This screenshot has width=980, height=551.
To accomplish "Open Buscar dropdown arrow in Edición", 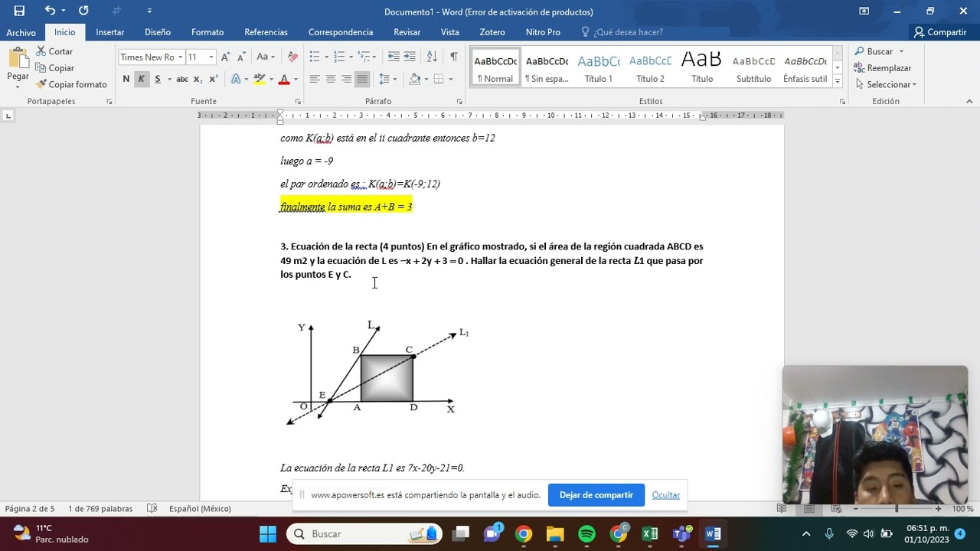I will 901,51.
